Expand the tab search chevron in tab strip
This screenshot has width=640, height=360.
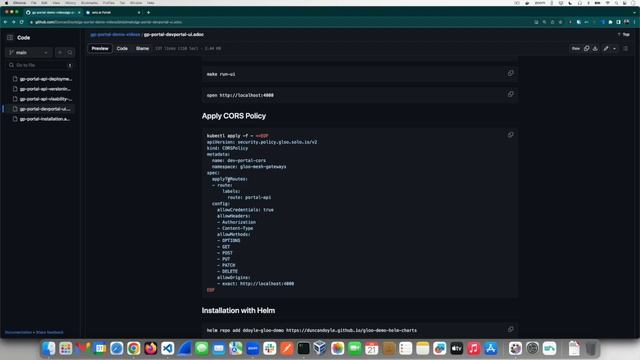point(635,13)
